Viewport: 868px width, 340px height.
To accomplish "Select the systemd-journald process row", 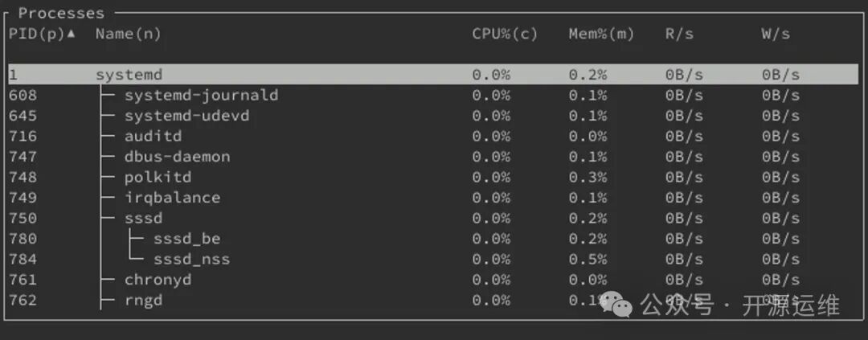I will coord(201,95).
